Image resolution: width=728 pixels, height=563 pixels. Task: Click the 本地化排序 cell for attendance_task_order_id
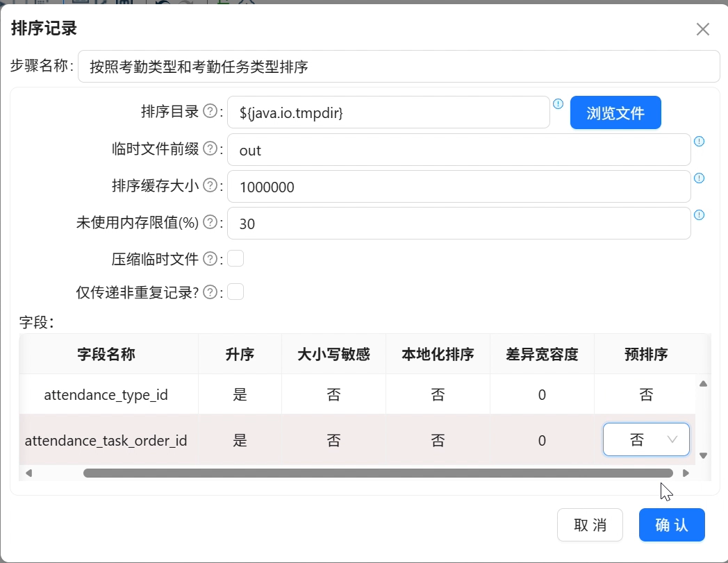438,440
